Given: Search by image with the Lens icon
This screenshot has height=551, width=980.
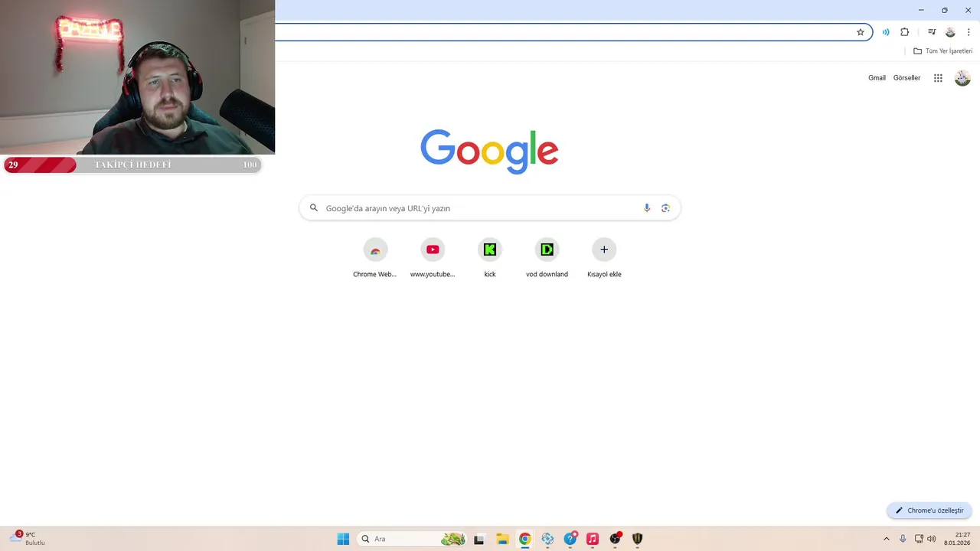Looking at the screenshot, I should [x=665, y=208].
